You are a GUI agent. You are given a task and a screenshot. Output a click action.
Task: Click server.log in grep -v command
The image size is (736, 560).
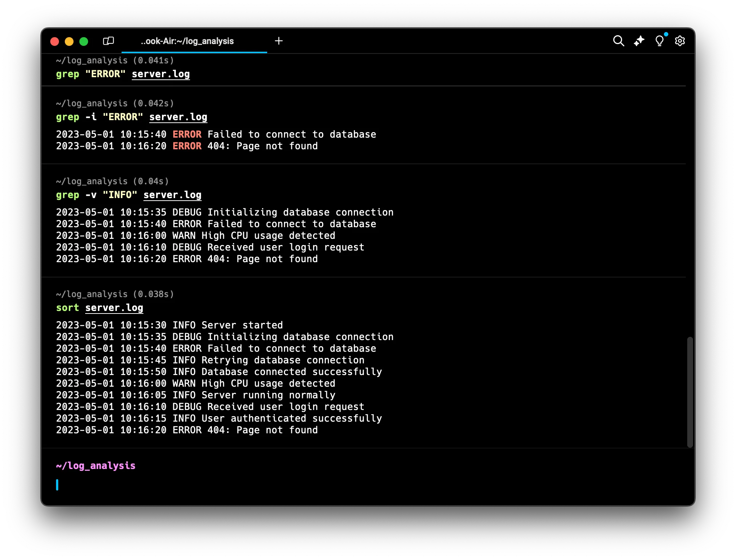[x=172, y=195]
